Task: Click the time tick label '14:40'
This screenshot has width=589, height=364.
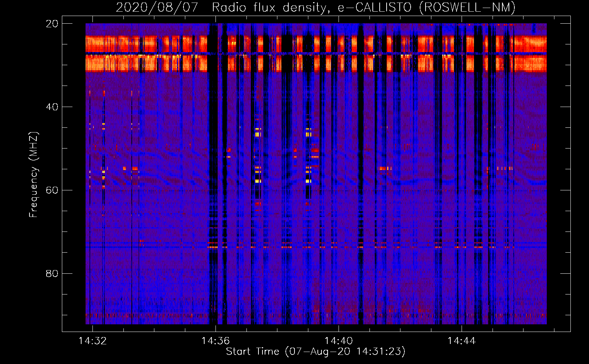Action: tap(339, 341)
